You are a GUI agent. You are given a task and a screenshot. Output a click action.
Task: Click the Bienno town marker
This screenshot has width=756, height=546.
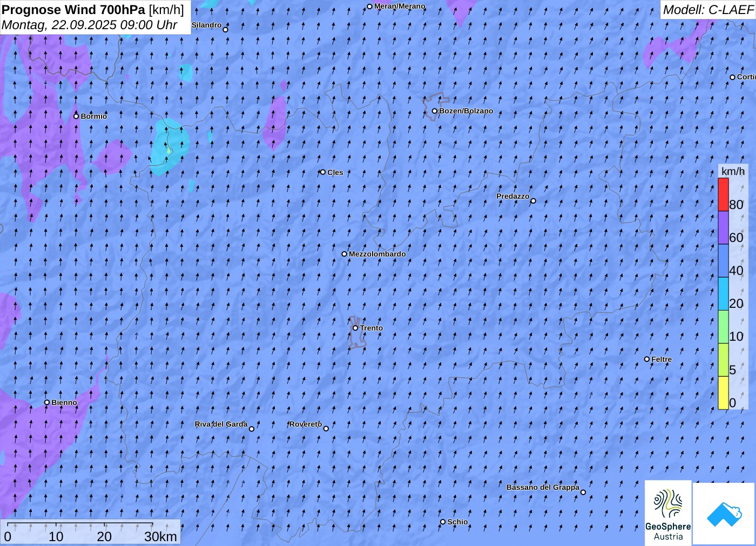click(47, 402)
